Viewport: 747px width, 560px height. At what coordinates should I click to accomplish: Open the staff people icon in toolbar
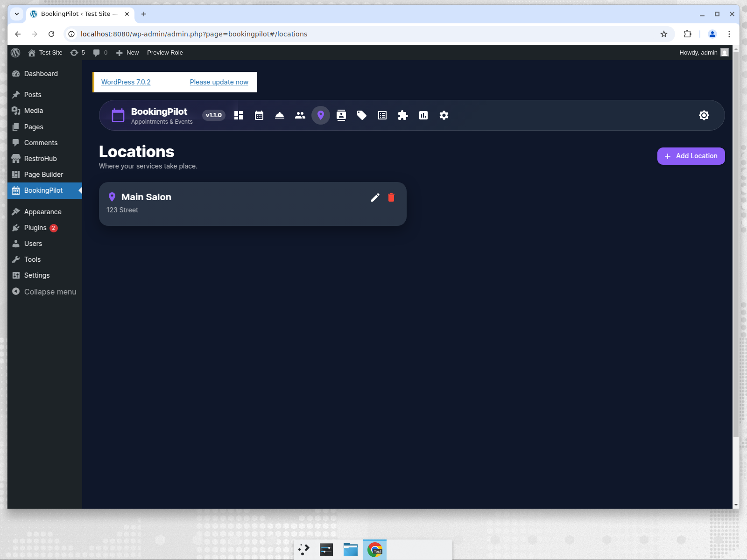pyautogui.click(x=300, y=115)
